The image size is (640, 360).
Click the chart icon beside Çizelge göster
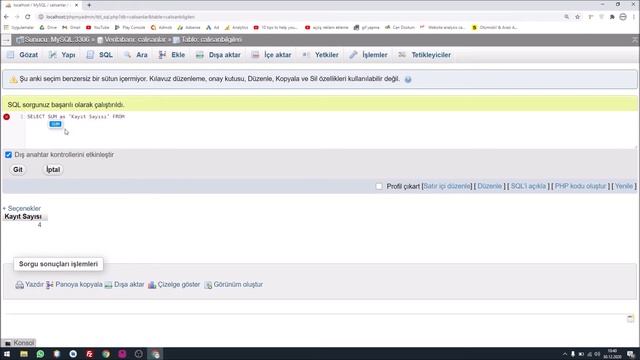(x=152, y=285)
